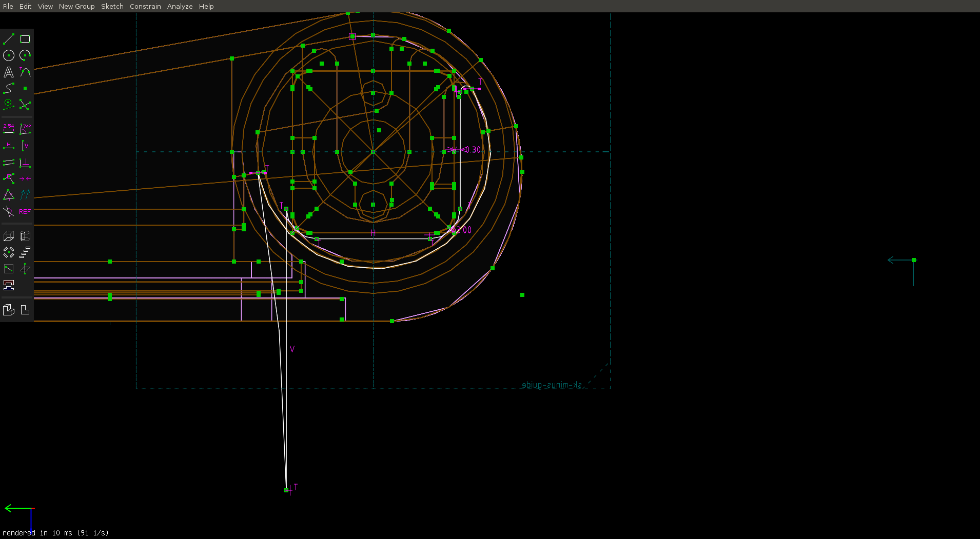Apply the horizontal 'H' constraint
The height and width of the screenshot is (539, 980).
(9, 146)
